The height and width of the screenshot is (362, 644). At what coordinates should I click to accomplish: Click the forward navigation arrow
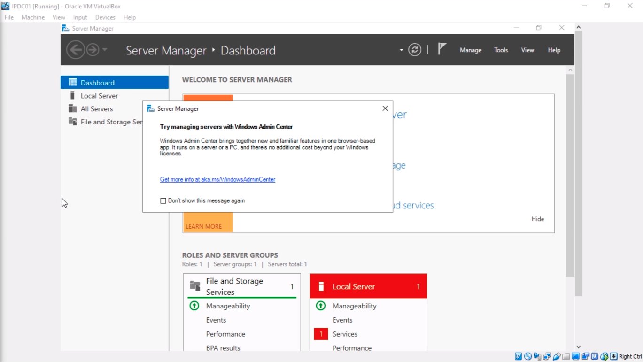tap(93, 50)
